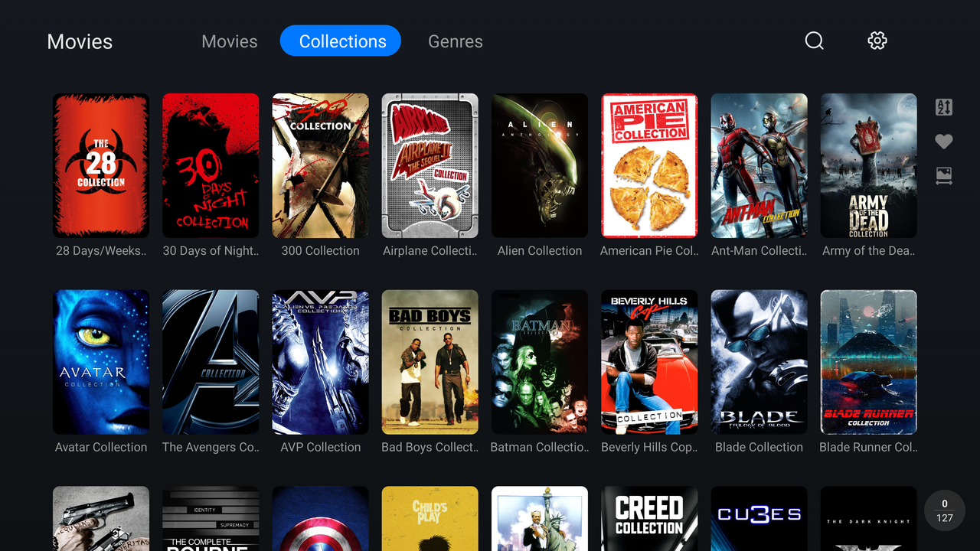Image resolution: width=980 pixels, height=551 pixels.
Task: Click the 'AVP Collection' title text
Action: 320,447
